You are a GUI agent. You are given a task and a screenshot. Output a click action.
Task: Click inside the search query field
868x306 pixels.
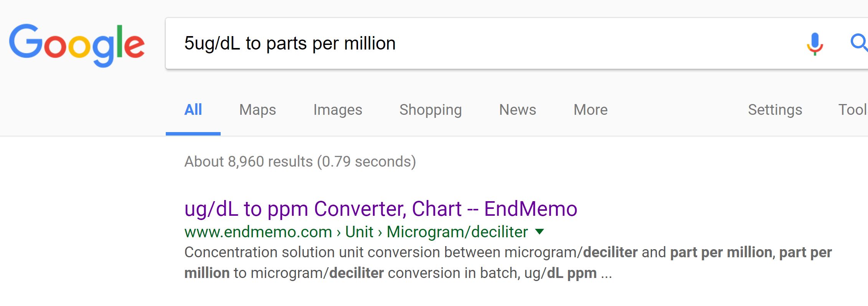460,43
